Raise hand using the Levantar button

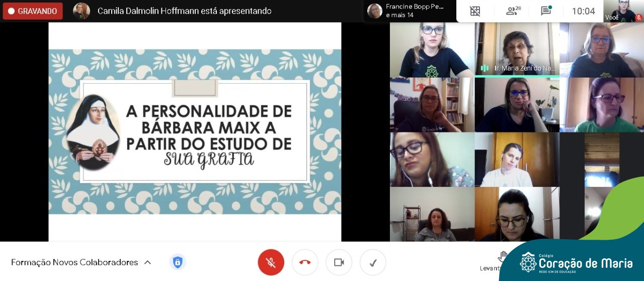(x=502, y=258)
